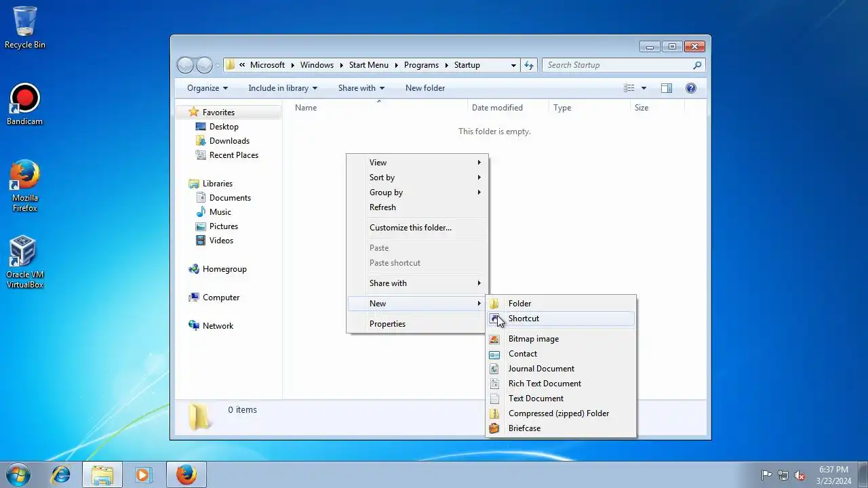Open the Include in library dropdown

pos(283,88)
